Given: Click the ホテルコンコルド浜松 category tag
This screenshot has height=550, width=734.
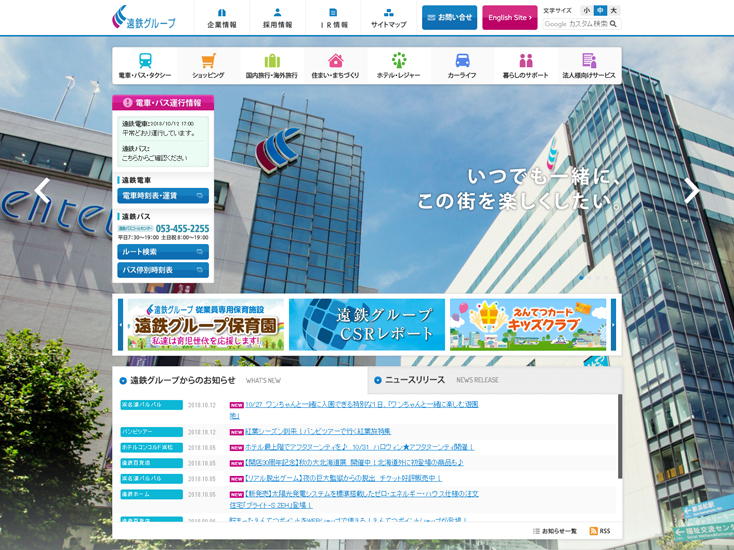Looking at the screenshot, I should (151, 447).
